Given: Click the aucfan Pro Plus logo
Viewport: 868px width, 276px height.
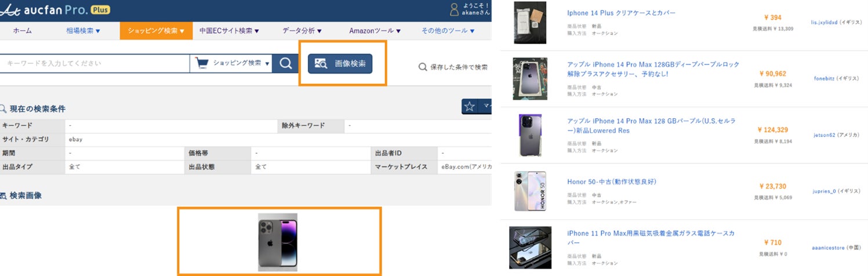Looking at the screenshot, I should coord(56,9).
